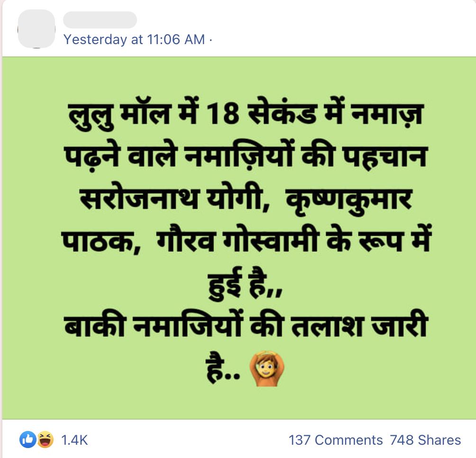Click the OK-gesture person emoji in post
The width and height of the screenshot is (476, 458).
point(266,368)
